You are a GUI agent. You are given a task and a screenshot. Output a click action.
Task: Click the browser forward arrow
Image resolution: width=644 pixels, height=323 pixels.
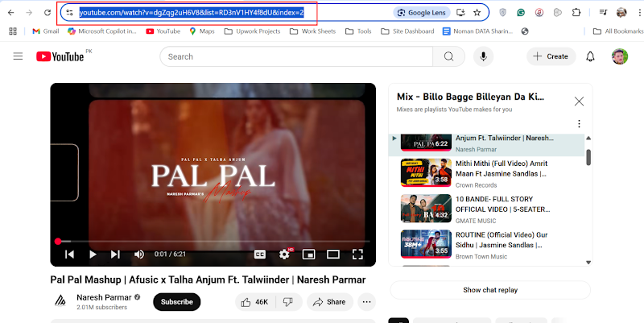click(x=29, y=13)
